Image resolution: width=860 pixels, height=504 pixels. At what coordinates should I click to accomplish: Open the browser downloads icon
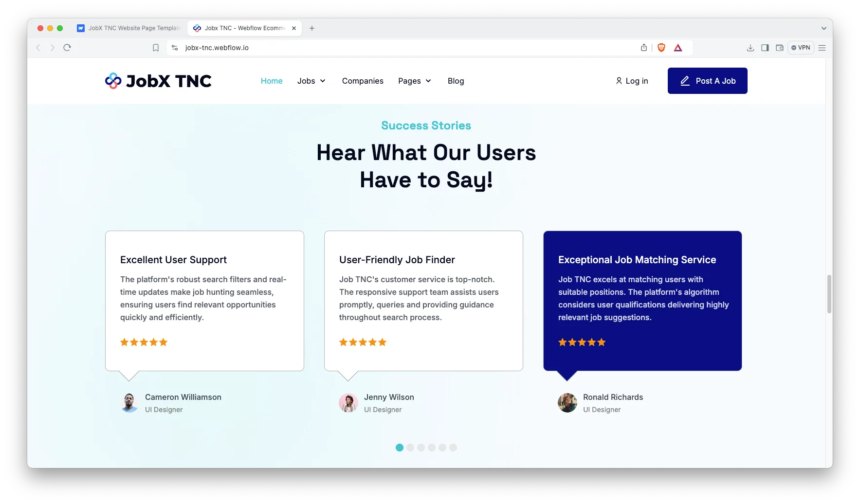pyautogui.click(x=750, y=48)
